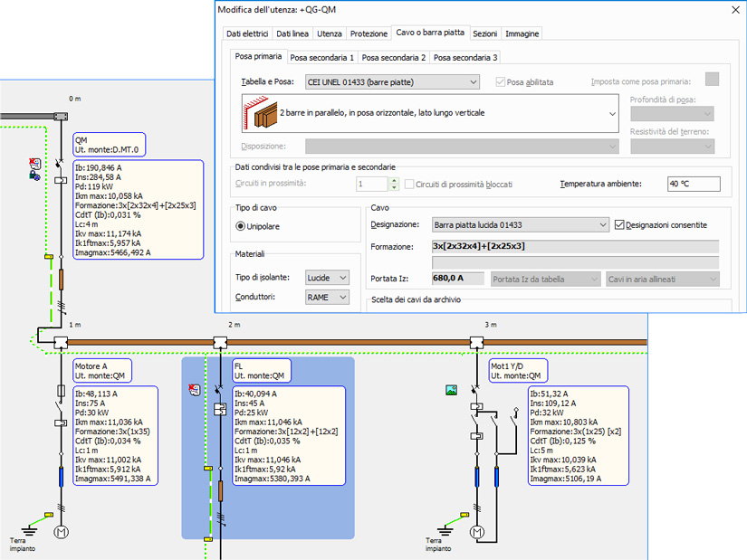The width and height of the screenshot is (747, 560).
Task: Click the busbar node at 1 m
Action: pos(61,342)
